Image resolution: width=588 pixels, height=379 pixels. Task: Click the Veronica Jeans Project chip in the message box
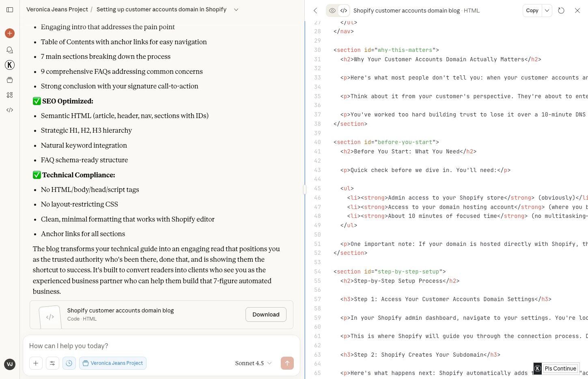tap(113, 363)
